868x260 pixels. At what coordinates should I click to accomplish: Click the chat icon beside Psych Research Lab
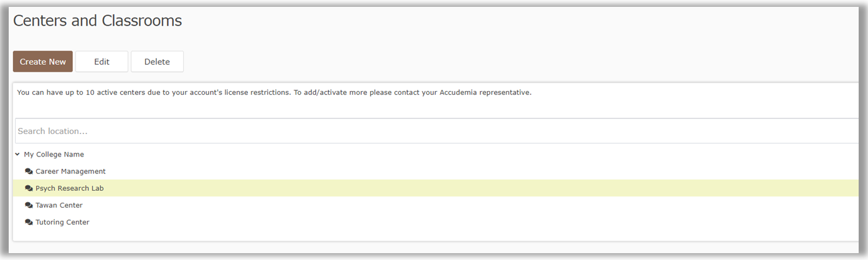point(29,188)
